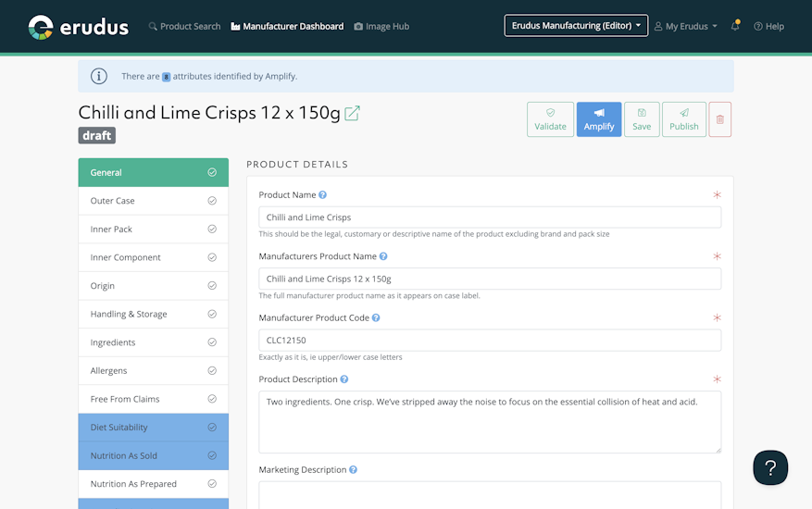Click the Ingredients checkmark icon
Image resolution: width=812 pixels, height=509 pixels.
[212, 342]
